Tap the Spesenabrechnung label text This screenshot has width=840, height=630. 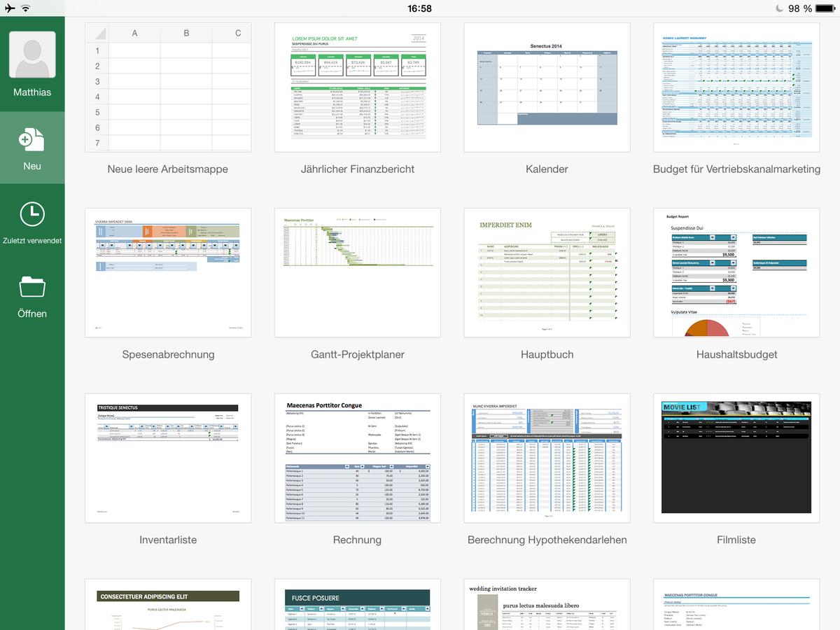pyautogui.click(x=168, y=355)
